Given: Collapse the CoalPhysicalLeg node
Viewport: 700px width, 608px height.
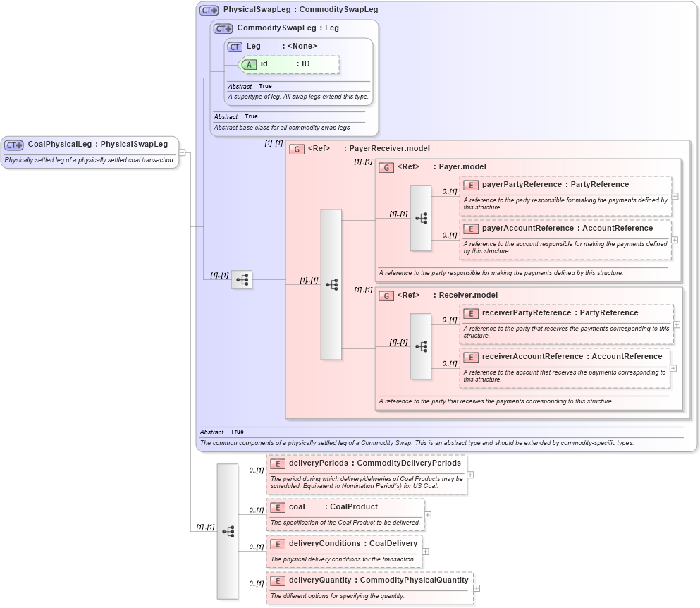Looking at the screenshot, I should click(x=182, y=152).
